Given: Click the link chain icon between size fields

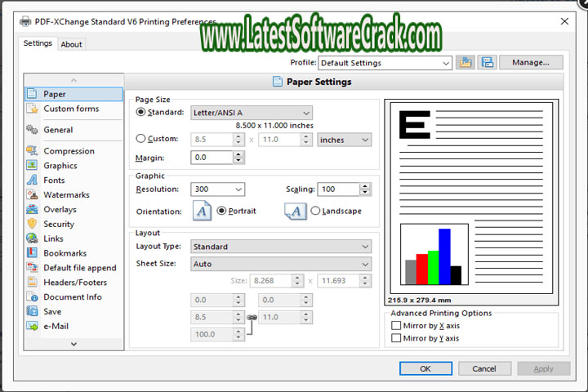Looking at the screenshot, I should (252, 318).
